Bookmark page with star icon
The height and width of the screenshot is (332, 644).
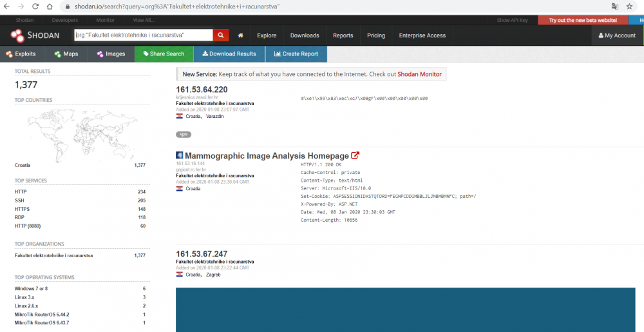click(x=629, y=6)
